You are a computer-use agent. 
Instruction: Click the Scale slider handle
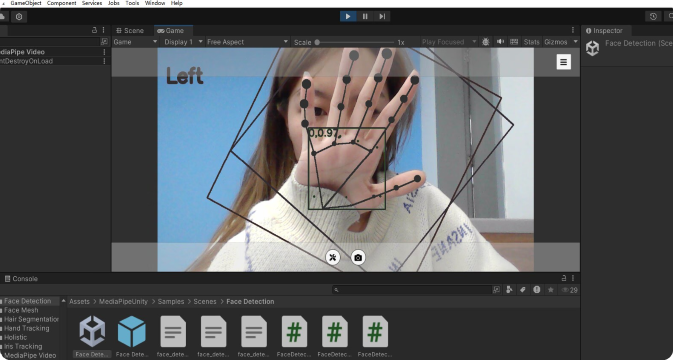317,42
